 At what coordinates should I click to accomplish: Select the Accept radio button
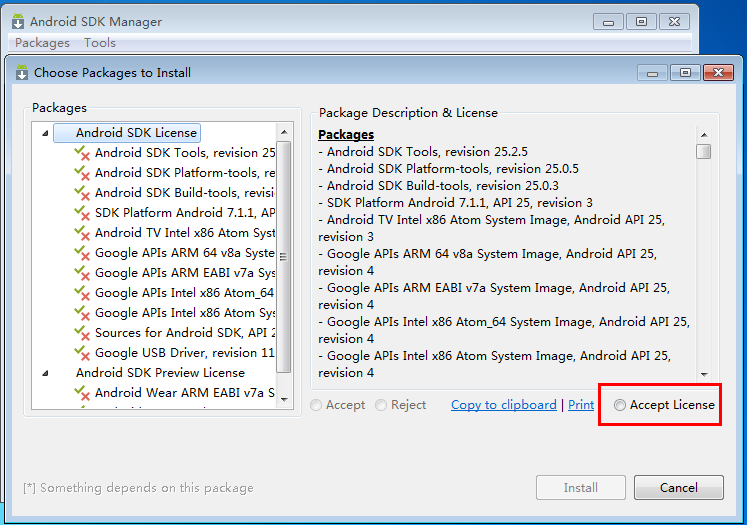click(x=317, y=405)
